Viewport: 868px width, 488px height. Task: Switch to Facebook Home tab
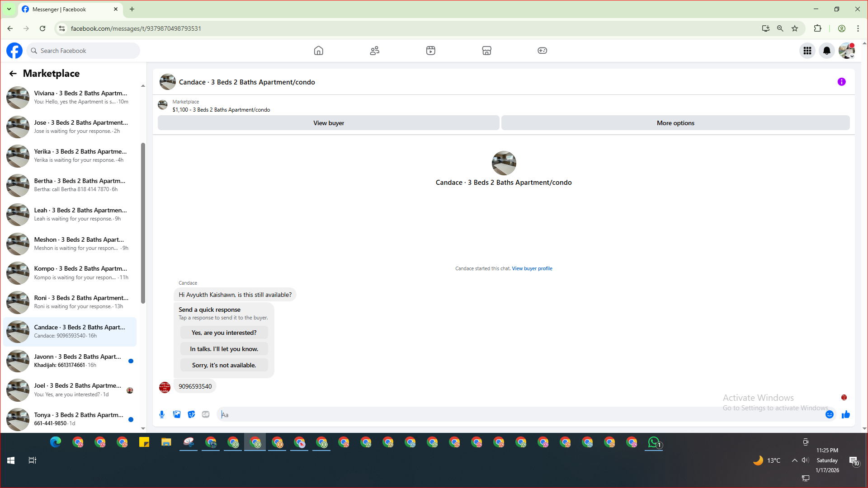click(x=319, y=51)
